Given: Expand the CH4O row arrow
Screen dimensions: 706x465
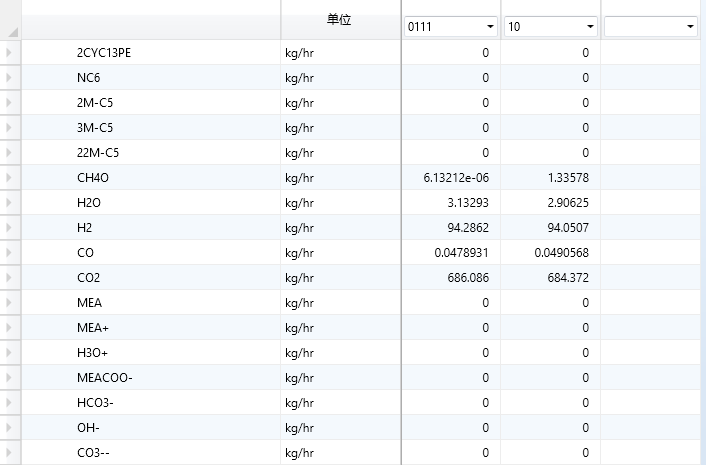Looking at the screenshot, I should [10, 178].
